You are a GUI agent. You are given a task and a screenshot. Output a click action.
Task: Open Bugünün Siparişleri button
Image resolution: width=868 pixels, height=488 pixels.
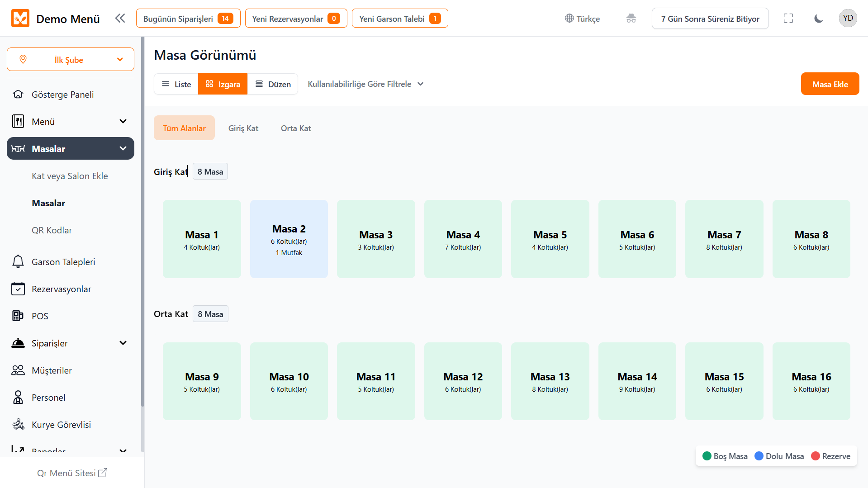pyautogui.click(x=188, y=19)
